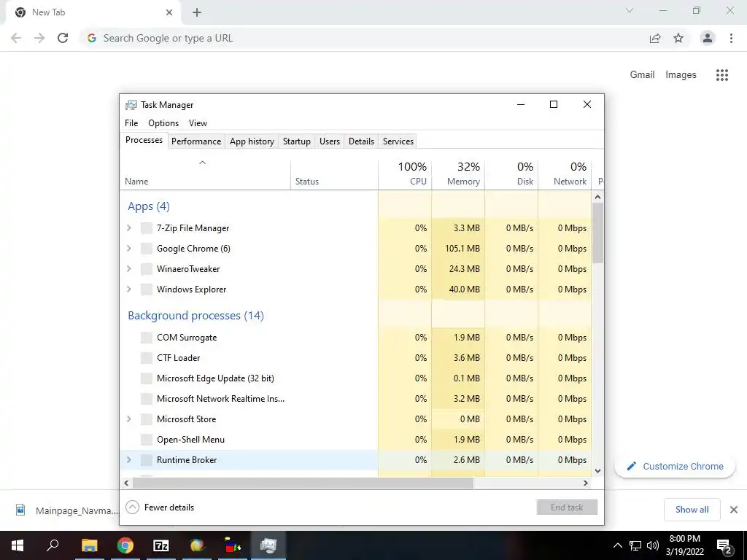The height and width of the screenshot is (560, 747).
Task: Expand the Google Chrome (6) process group
Action: [x=128, y=249]
